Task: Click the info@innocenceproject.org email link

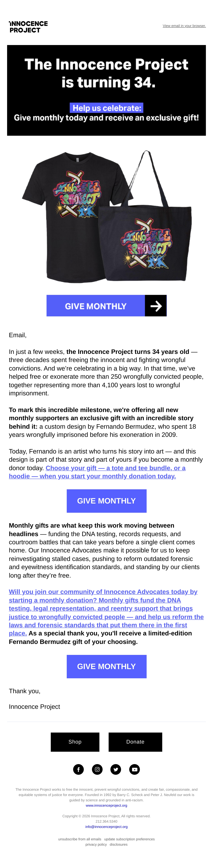Action: [x=106, y=827]
